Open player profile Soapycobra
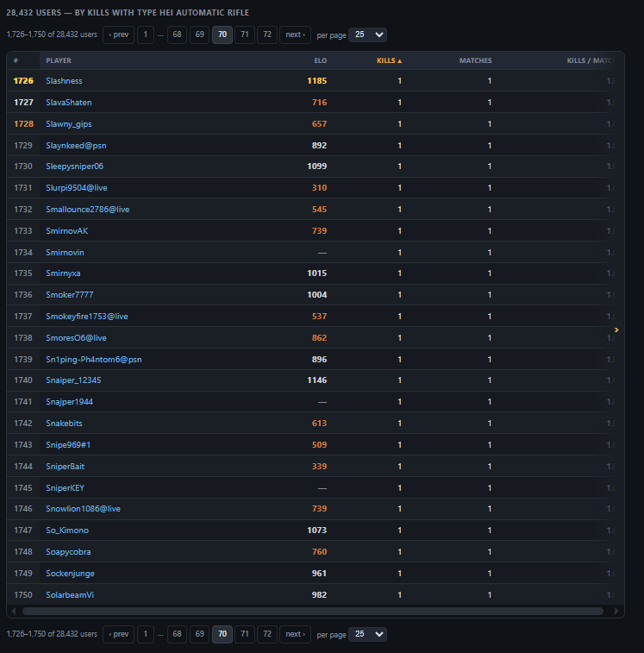The image size is (644, 653). click(68, 552)
